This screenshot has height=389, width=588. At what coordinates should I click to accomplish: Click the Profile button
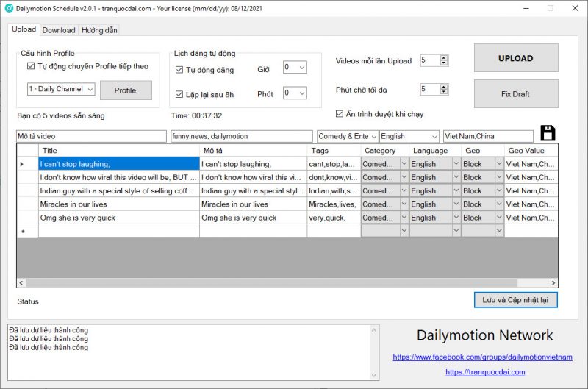coord(126,90)
